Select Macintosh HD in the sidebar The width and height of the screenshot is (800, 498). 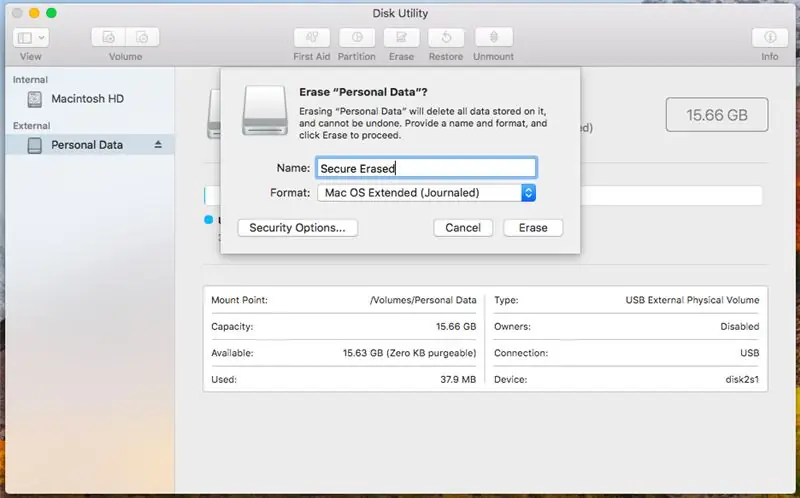click(x=90, y=99)
